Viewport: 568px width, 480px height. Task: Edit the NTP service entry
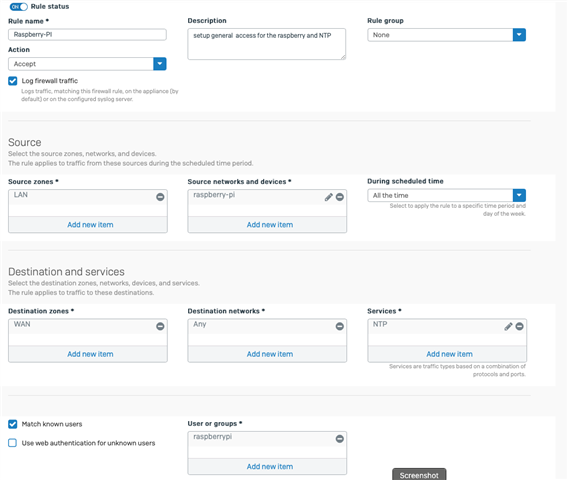(508, 326)
